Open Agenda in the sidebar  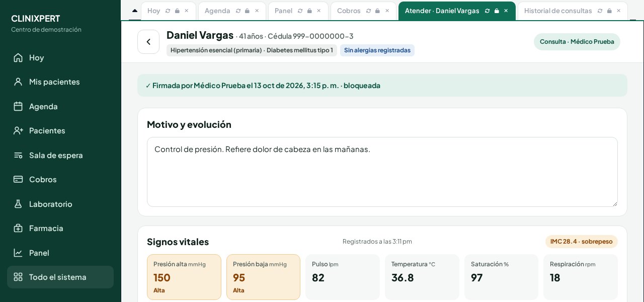(60, 106)
